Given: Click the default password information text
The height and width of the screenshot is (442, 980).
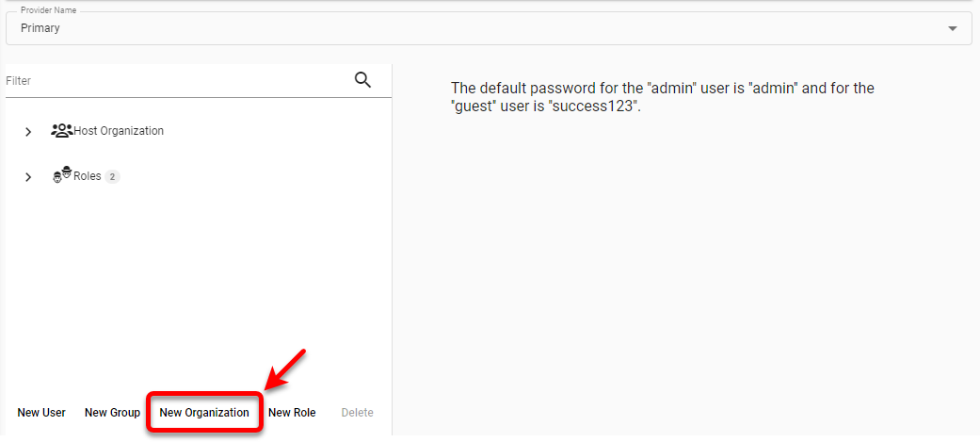Looking at the screenshot, I should click(x=663, y=97).
